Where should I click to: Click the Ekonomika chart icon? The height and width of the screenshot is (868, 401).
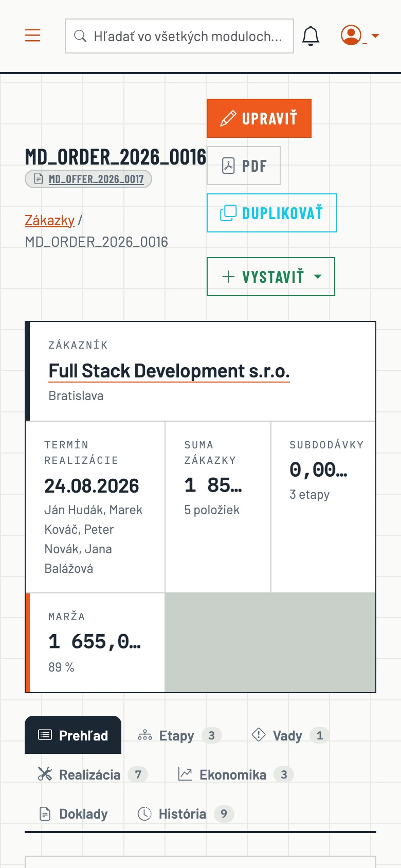click(185, 774)
